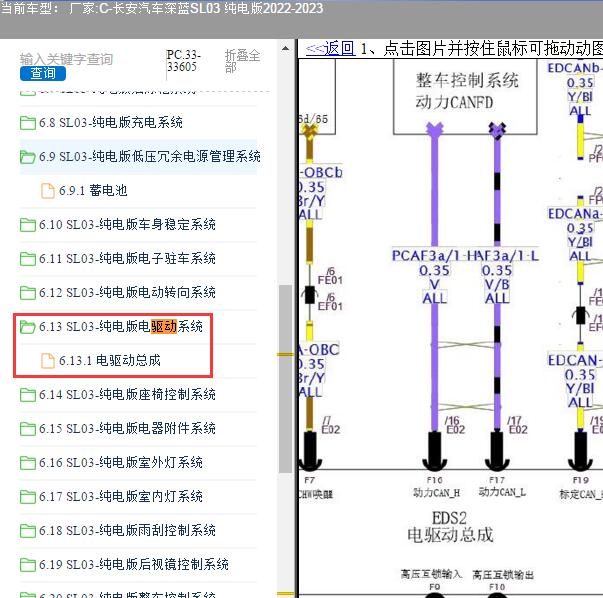Expand the 6.12 电动转向系统 folder

[127, 292]
